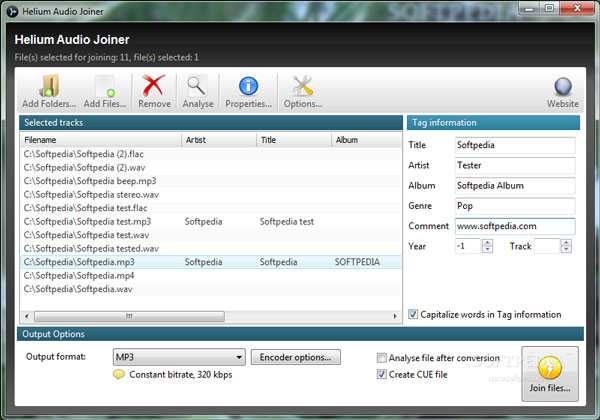This screenshot has height=420, width=600.
Task: Click Encoder options button
Action: click(x=295, y=357)
